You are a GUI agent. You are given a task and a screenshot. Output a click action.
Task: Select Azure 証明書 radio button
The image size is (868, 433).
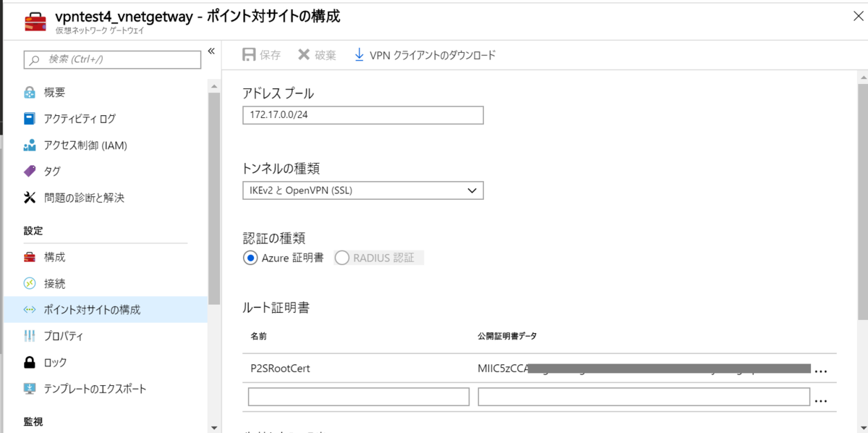point(250,258)
